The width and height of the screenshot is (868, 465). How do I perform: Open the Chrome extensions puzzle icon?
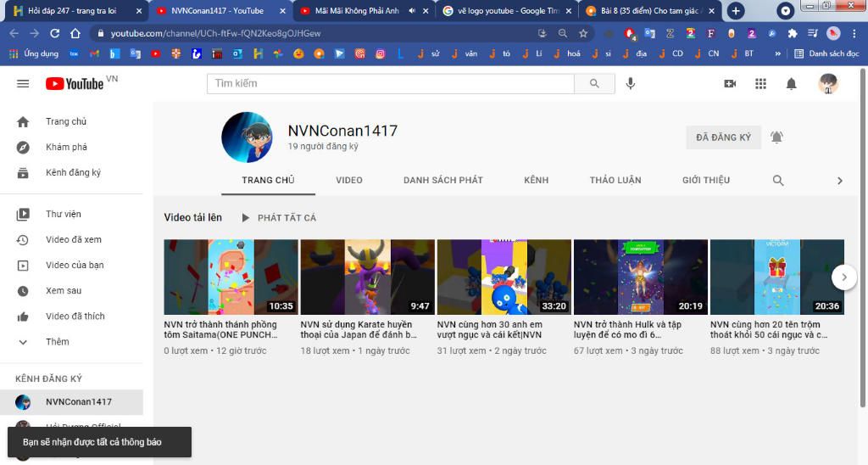(793, 33)
